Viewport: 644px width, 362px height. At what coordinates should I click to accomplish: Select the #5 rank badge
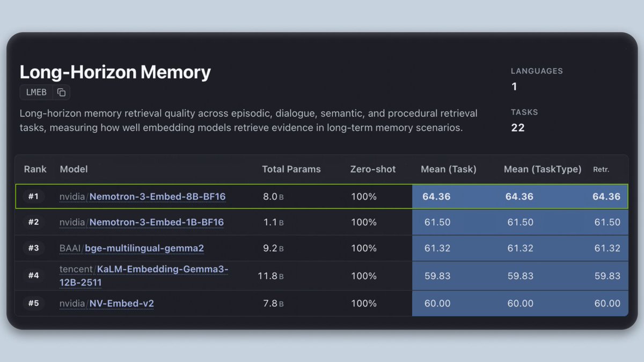pos(33,304)
